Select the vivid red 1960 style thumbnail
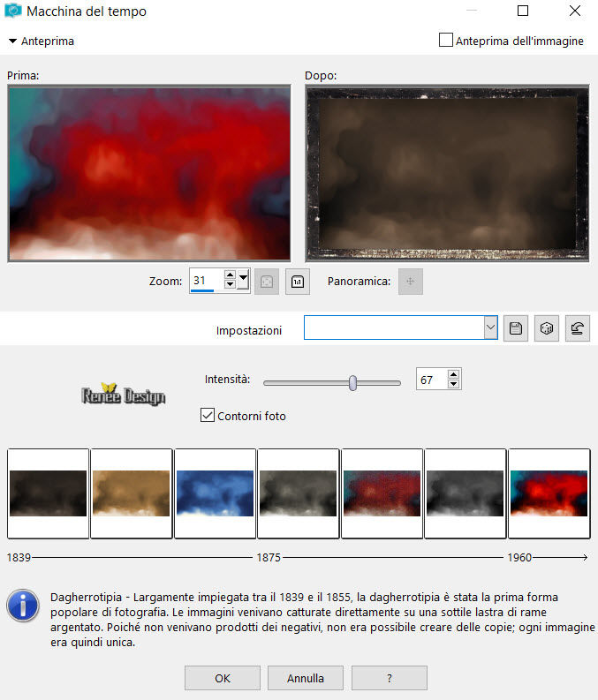Screen dimensions: 598x700 click(x=549, y=493)
